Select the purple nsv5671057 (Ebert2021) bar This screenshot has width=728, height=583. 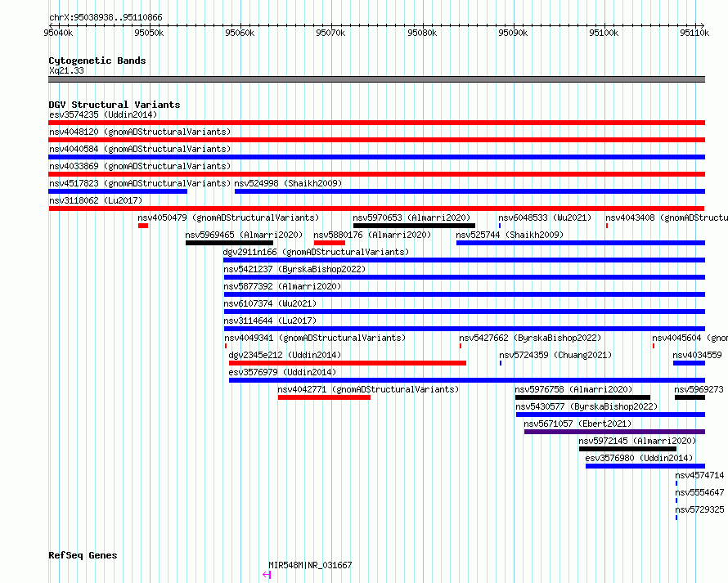[615, 432]
